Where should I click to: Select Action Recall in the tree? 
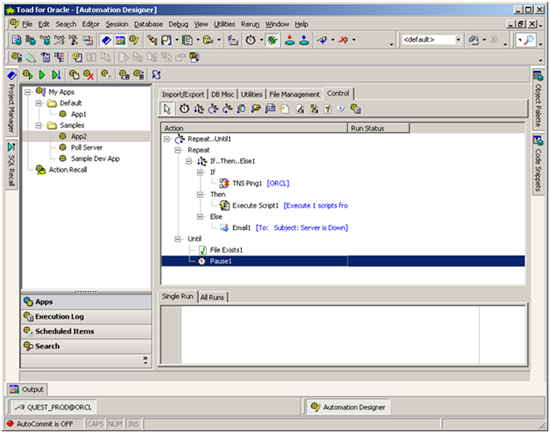tap(68, 170)
